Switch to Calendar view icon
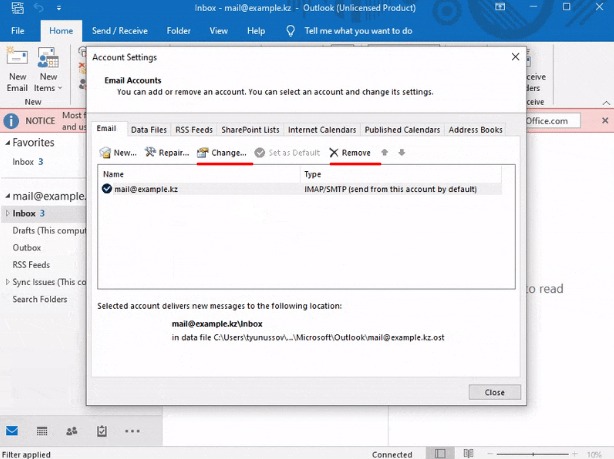 [x=42, y=431]
